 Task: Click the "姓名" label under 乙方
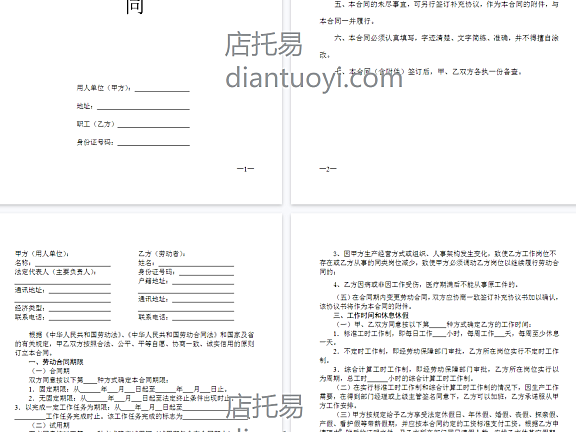147,263
